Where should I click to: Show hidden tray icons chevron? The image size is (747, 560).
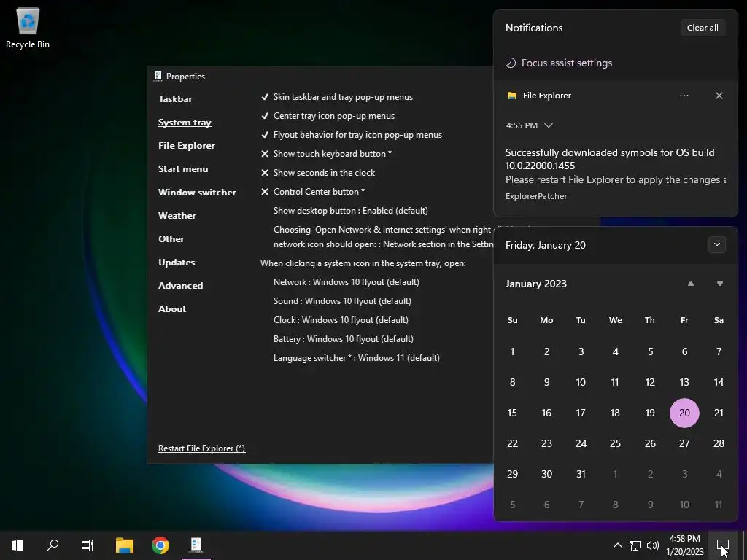[617, 545]
